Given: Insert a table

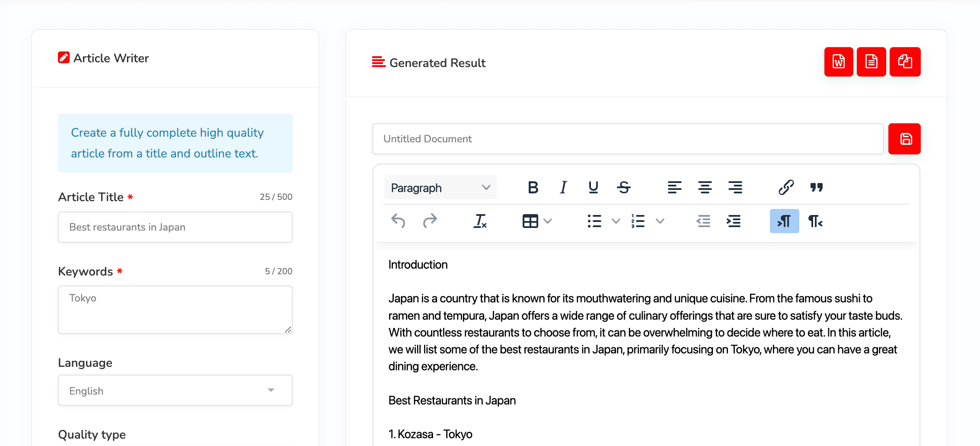Looking at the screenshot, I should pos(530,221).
